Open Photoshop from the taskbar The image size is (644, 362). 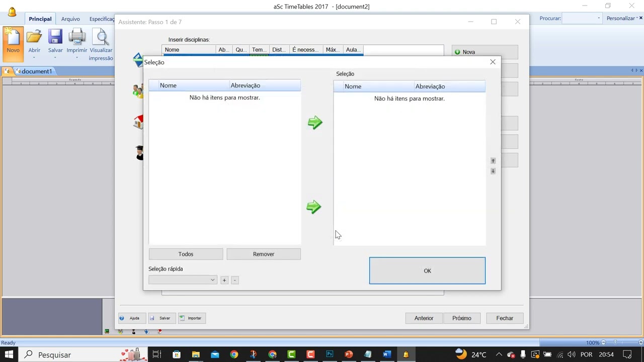(x=330, y=354)
